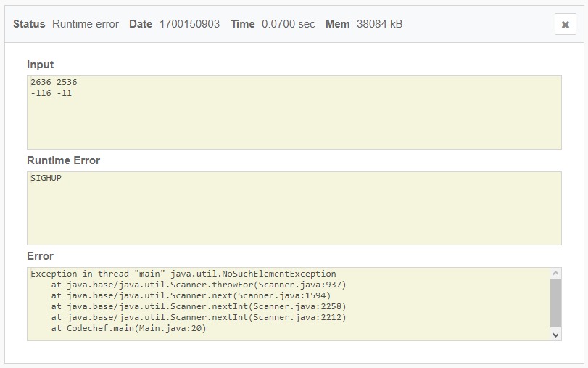Click the Runtime Error section heading
Viewport: 588px width, 368px height.
point(63,160)
